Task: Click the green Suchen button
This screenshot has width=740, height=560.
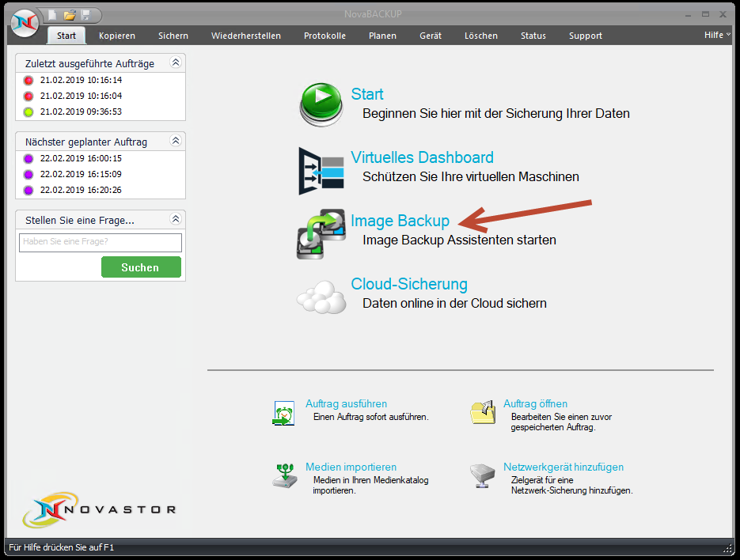Action: (x=141, y=267)
